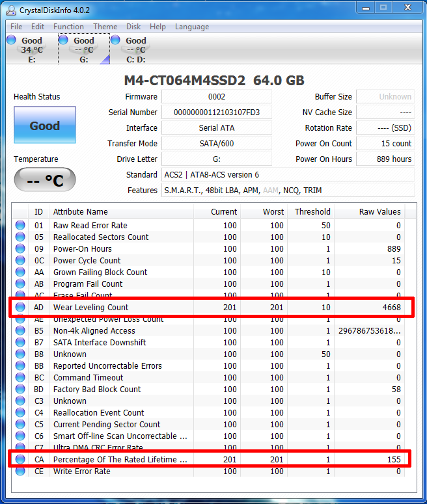Image resolution: width=427 pixels, height=504 pixels.
Task: Select the C: D: disk tab
Action: (136, 49)
